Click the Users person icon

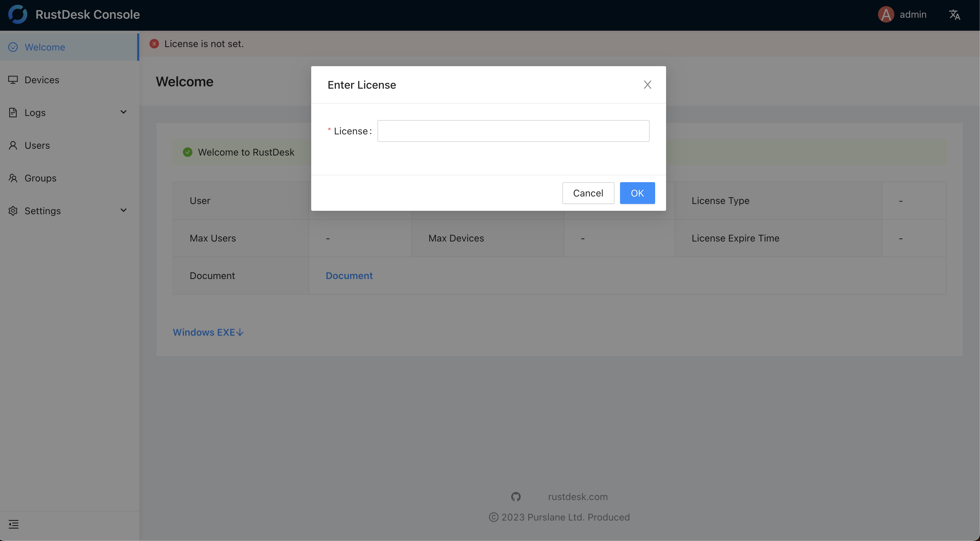point(13,145)
